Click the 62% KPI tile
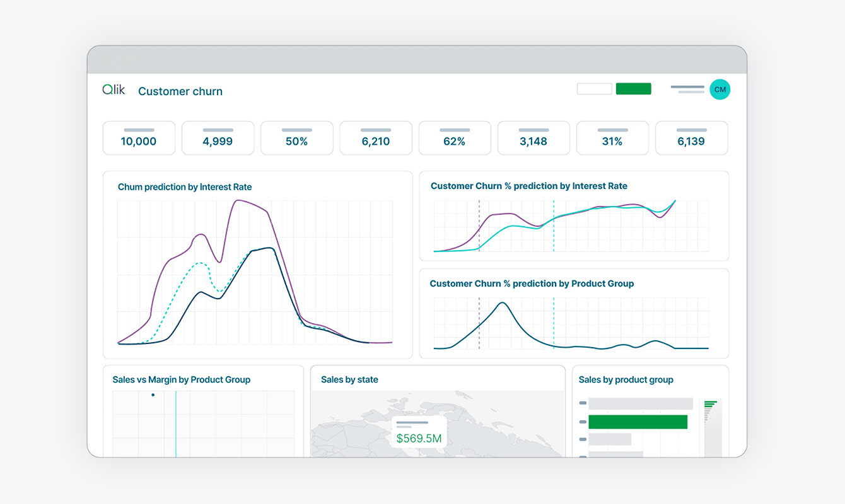 click(454, 138)
